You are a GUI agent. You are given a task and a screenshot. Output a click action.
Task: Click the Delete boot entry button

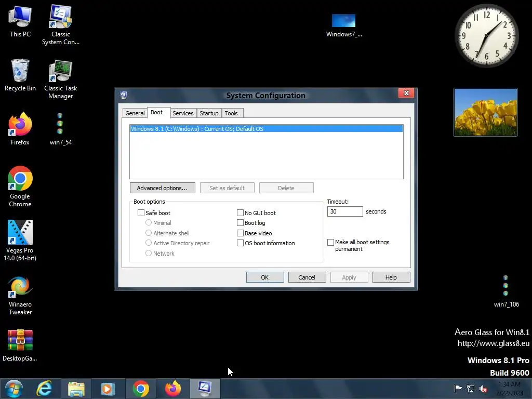tap(286, 188)
